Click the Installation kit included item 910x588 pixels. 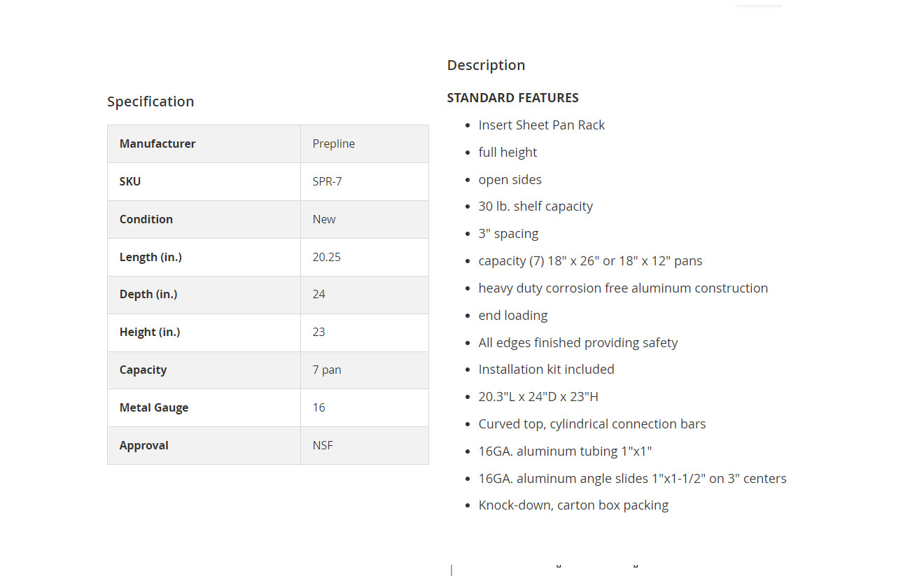coord(547,370)
